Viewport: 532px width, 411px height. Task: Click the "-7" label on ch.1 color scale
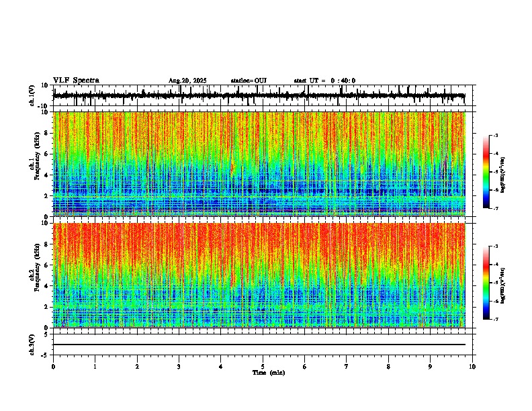[496, 208]
